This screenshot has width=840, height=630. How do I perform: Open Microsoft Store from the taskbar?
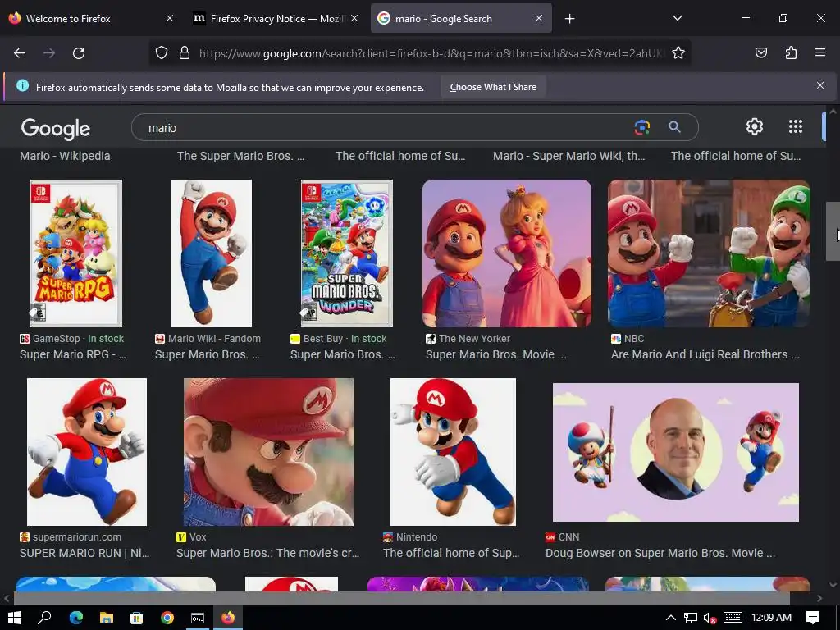coord(137,618)
